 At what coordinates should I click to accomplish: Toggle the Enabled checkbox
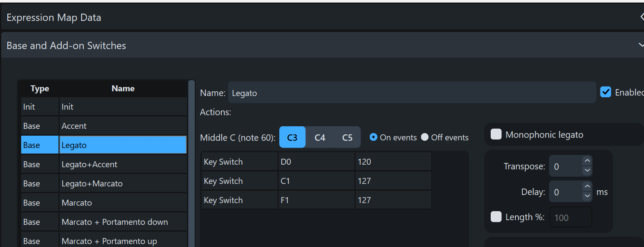(606, 92)
